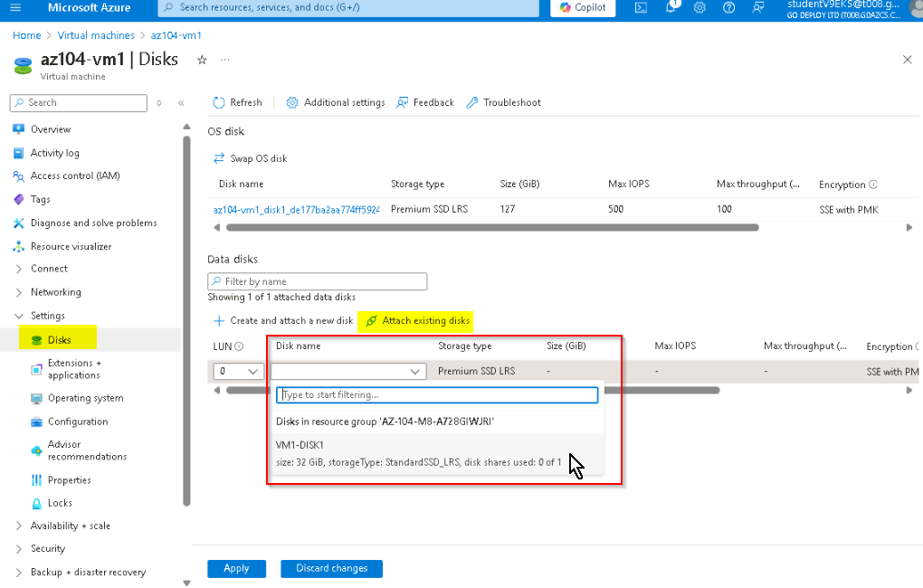This screenshot has width=923, height=588.
Task: Click Refresh in the toolbar
Action: pos(237,102)
